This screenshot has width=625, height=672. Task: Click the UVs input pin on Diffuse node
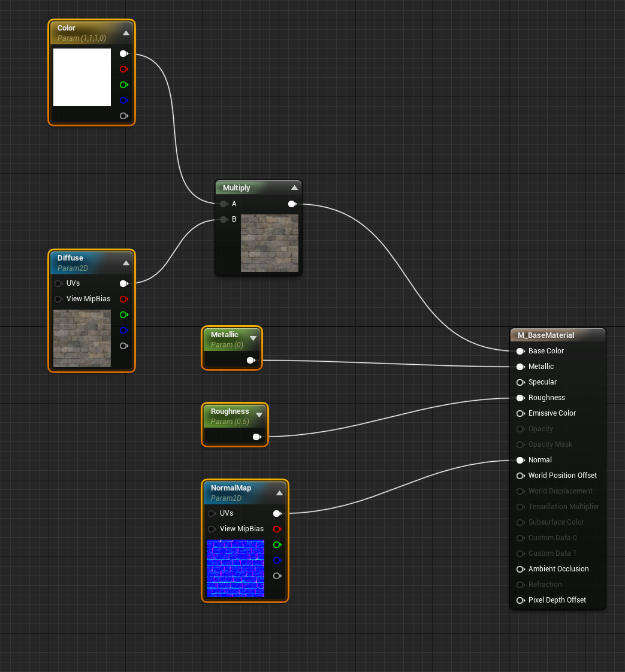tap(58, 284)
